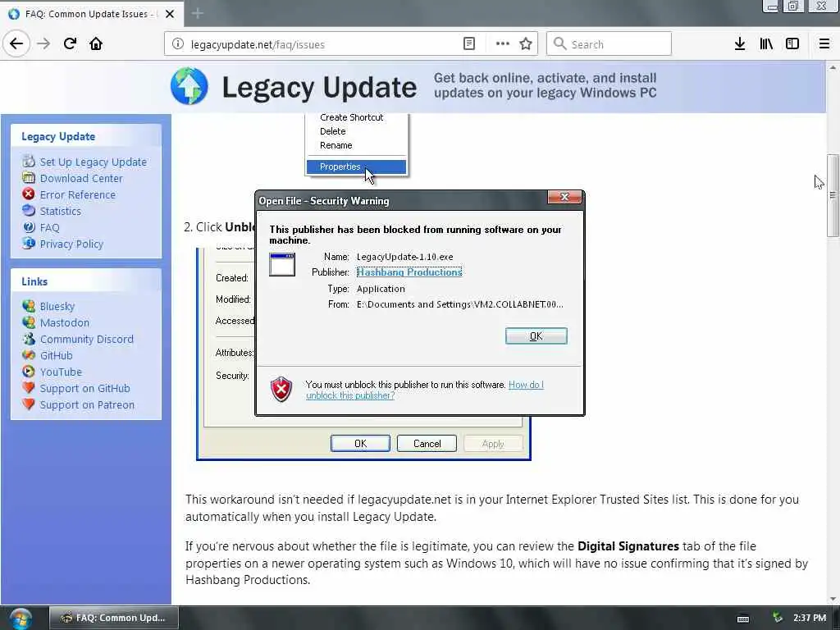The width and height of the screenshot is (840, 630).
Task: Open the library bookshelf icon
Action: pos(766,44)
